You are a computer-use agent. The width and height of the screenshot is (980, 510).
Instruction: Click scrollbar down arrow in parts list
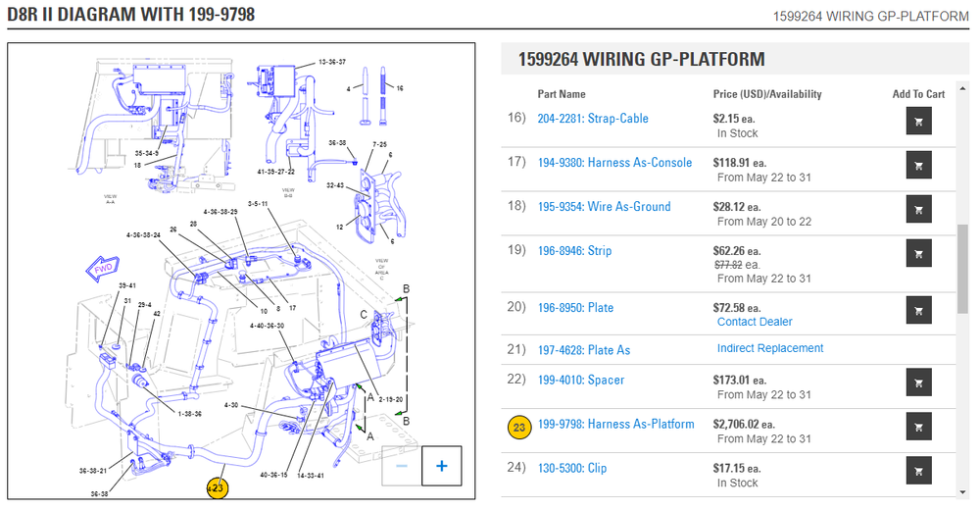962,491
